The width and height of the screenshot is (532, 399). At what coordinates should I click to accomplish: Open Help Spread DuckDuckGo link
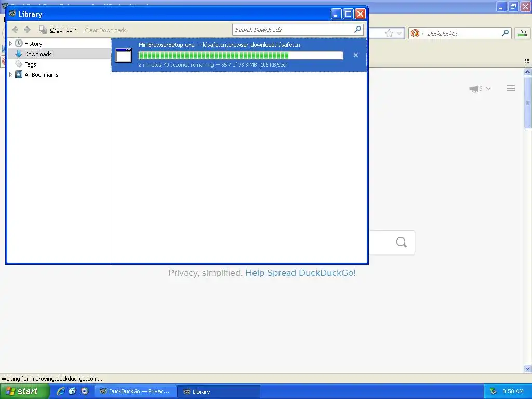coord(300,273)
